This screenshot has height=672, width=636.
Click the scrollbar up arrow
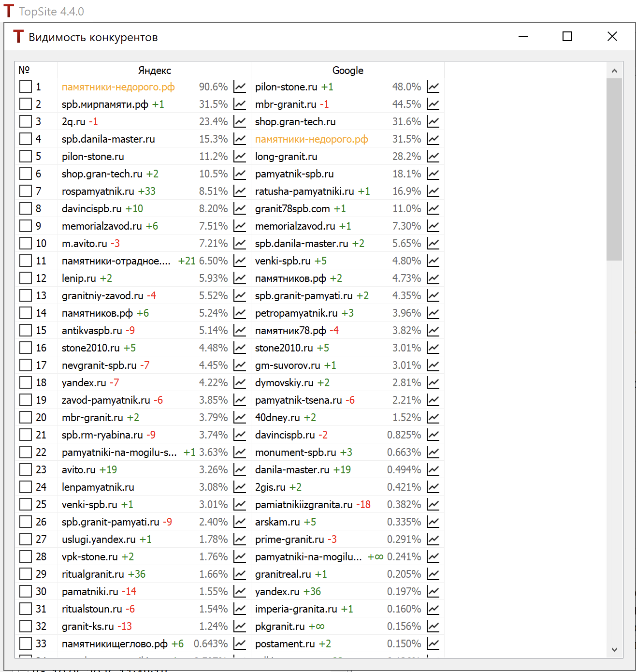(x=614, y=71)
